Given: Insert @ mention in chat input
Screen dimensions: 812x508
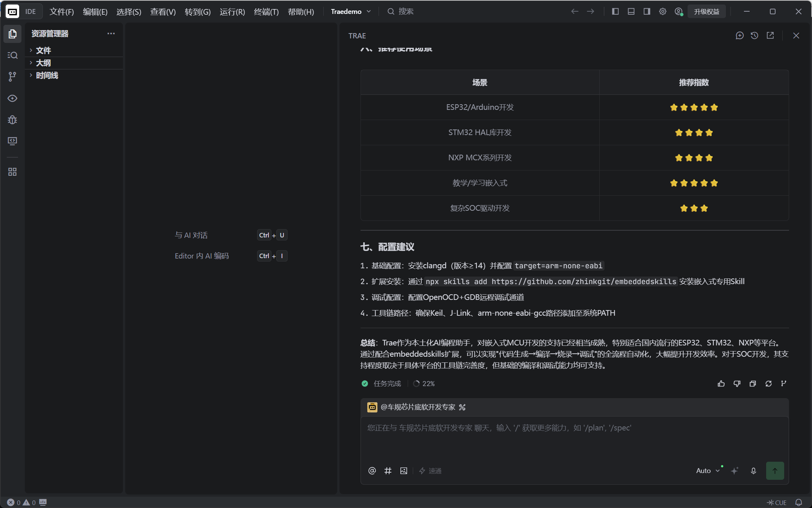Looking at the screenshot, I should point(372,471).
